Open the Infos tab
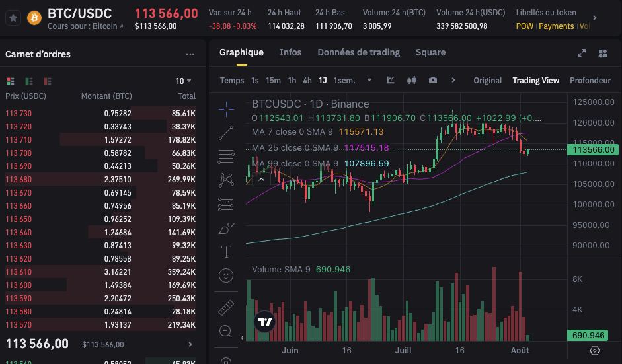622x364 pixels. (x=290, y=52)
